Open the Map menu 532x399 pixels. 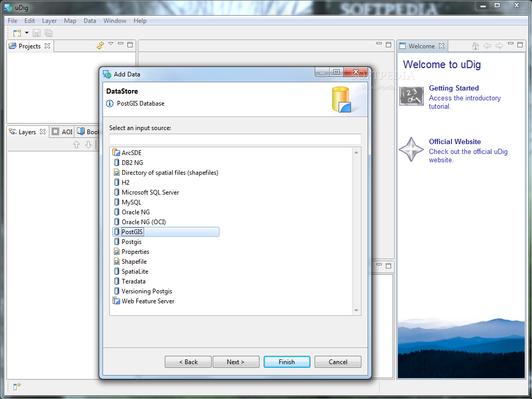click(x=70, y=21)
